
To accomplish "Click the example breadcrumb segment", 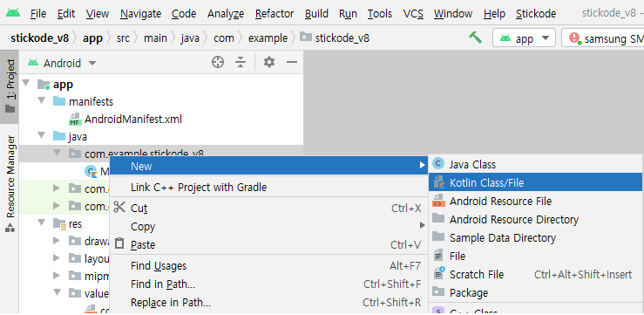I will 268,38.
